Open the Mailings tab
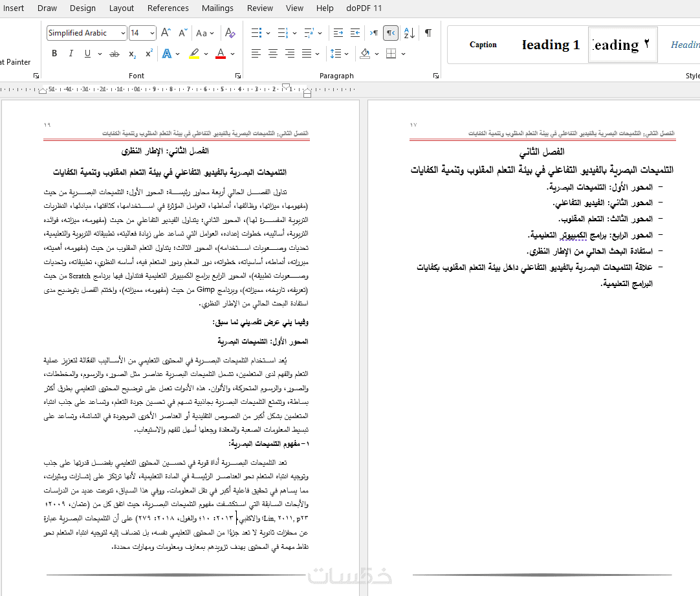This screenshot has width=700, height=596. pos(217,8)
